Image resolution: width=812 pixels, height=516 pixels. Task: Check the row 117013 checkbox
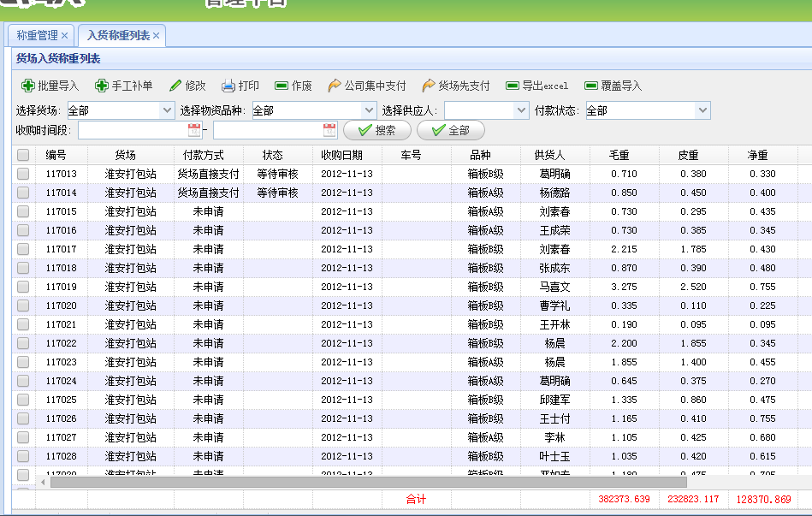(x=23, y=174)
